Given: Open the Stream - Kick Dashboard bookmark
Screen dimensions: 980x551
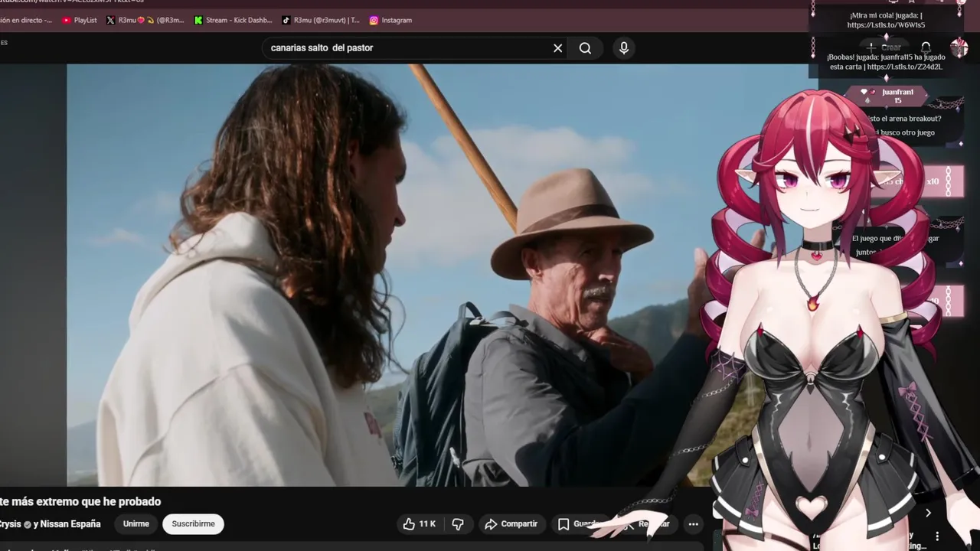Looking at the screenshot, I should tap(234, 20).
